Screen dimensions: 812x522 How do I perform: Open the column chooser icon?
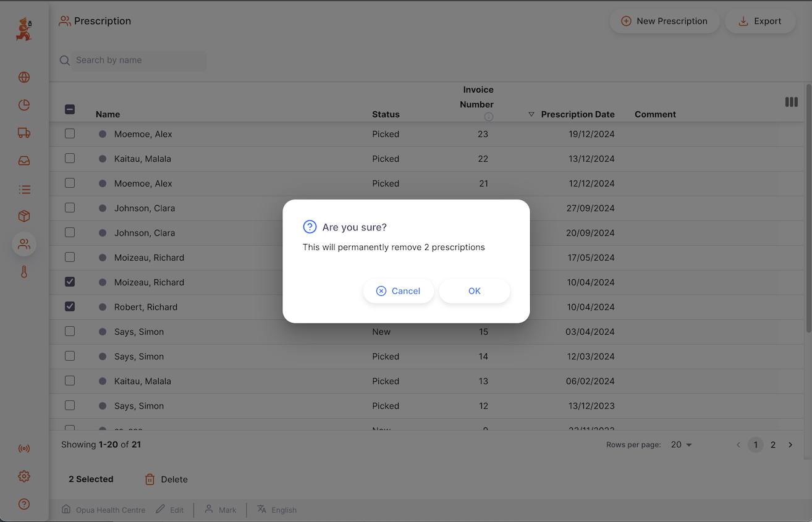[791, 102]
